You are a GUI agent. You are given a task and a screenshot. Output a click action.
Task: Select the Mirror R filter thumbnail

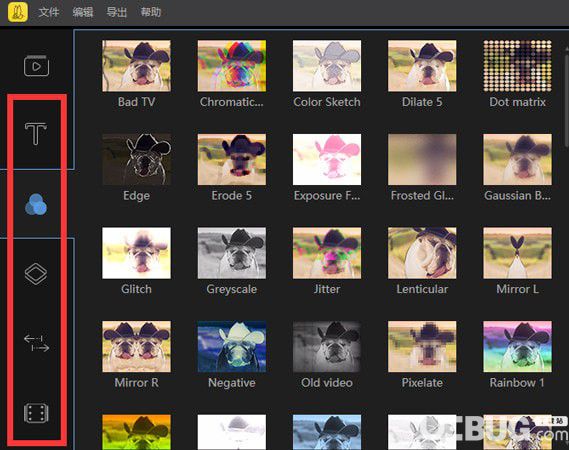coord(136,347)
